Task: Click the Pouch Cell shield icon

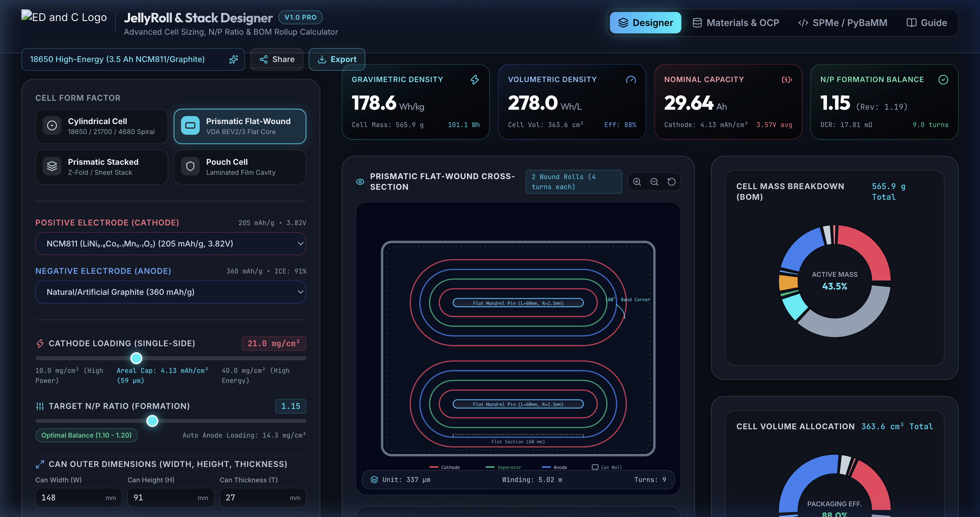Action: pos(190,166)
